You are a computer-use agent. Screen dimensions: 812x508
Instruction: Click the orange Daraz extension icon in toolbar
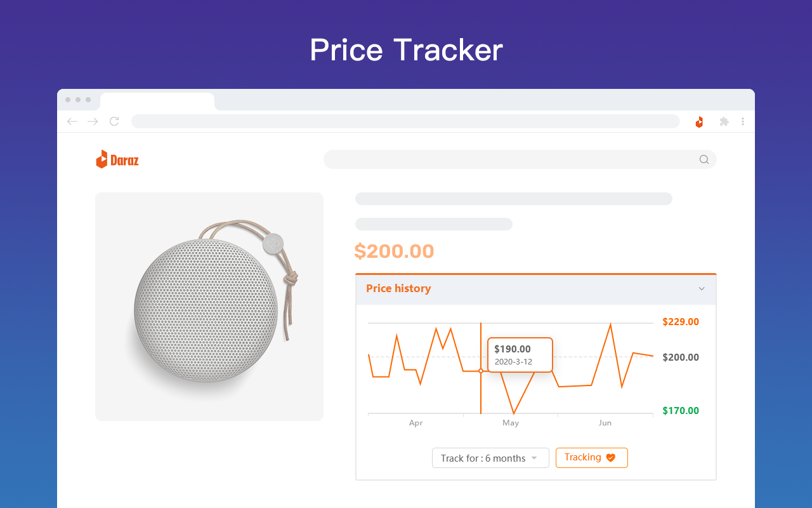(x=699, y=121)
